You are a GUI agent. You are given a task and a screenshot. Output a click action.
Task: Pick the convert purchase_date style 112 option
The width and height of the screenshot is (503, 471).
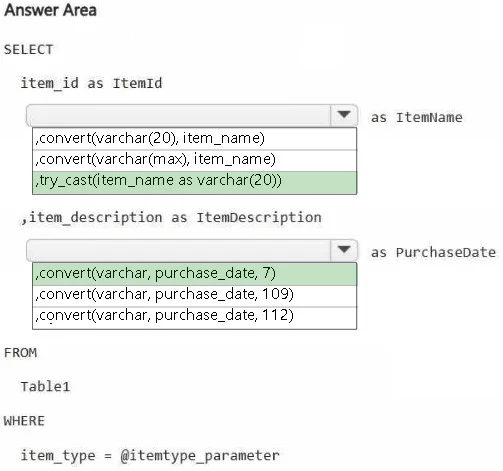(x=194, y=318)
